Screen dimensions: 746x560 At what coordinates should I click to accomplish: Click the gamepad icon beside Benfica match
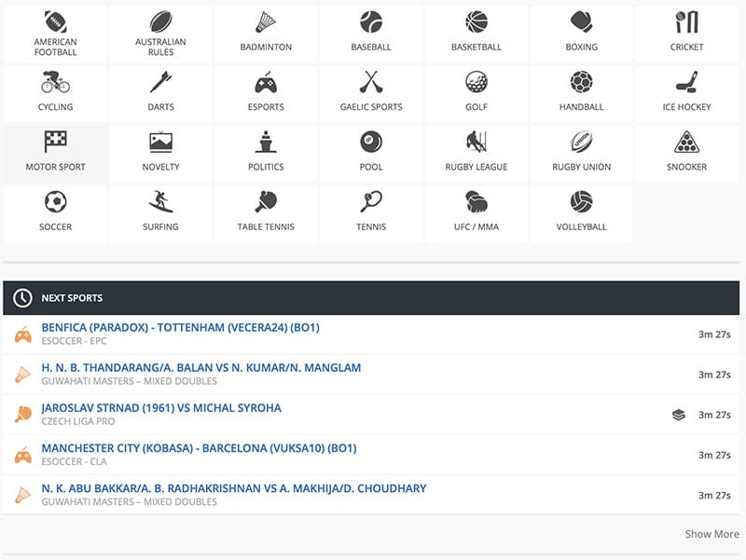pyautogui.click(x=22, y=335)
